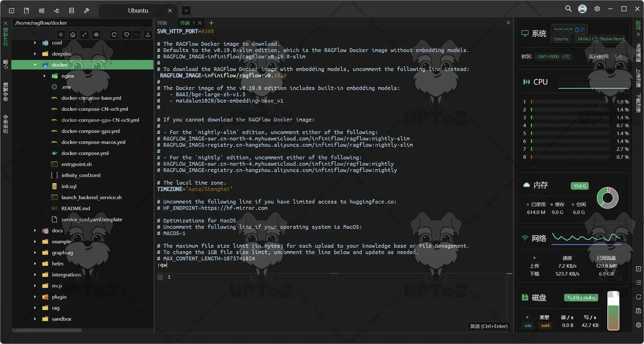Open the 文件管理 sidebar tab
Image resolution: width=644 pixels, height=344 pixels.
[x=5, y=37]
